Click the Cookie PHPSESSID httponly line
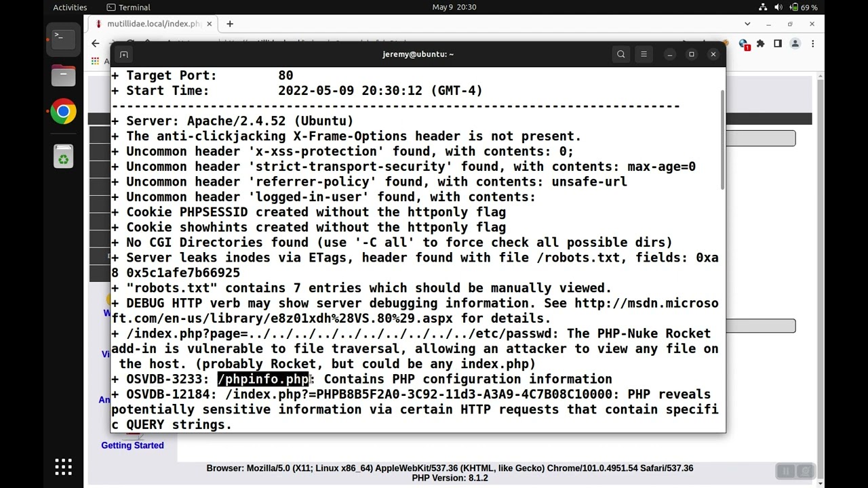 click(x=309, y=212)
